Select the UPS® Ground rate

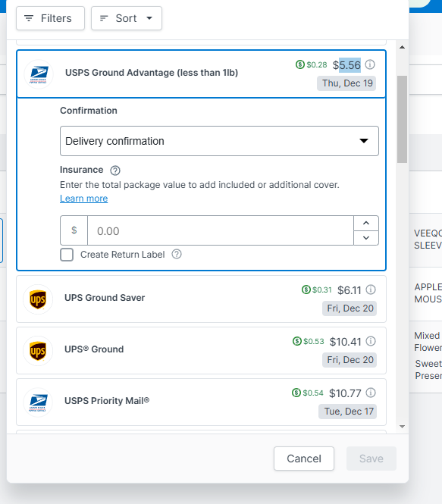click(x=201, y=350)
